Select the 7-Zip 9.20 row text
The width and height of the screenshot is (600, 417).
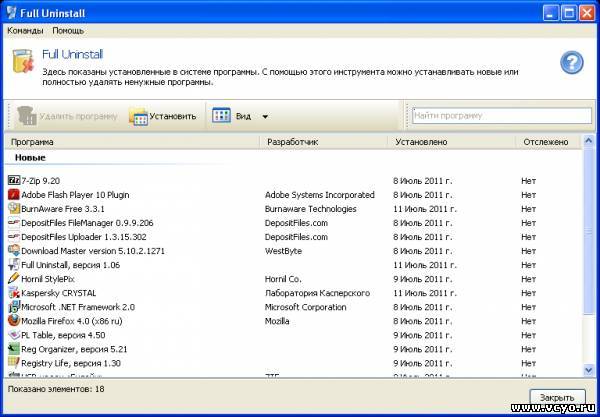41,181
